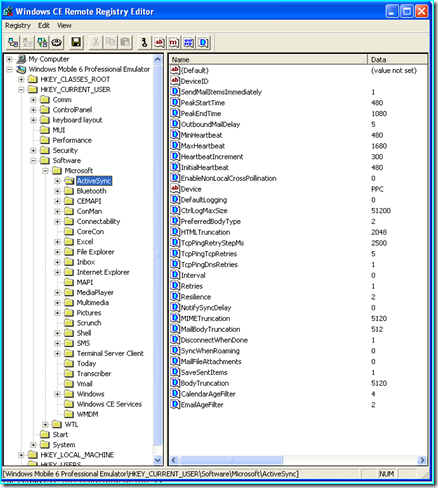Click the folder icon of MUI key

(45, 130)
